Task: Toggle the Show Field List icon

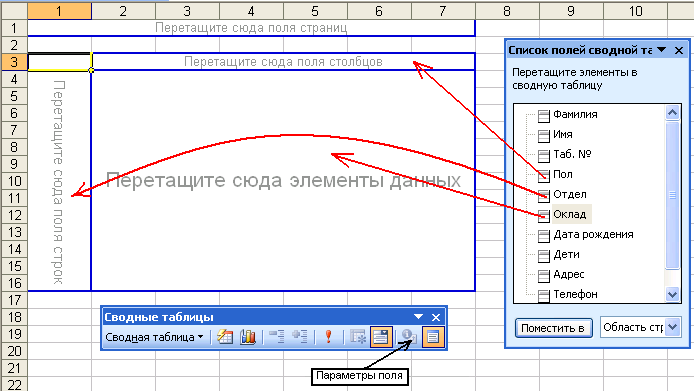Action: click(x=432, y=337)
